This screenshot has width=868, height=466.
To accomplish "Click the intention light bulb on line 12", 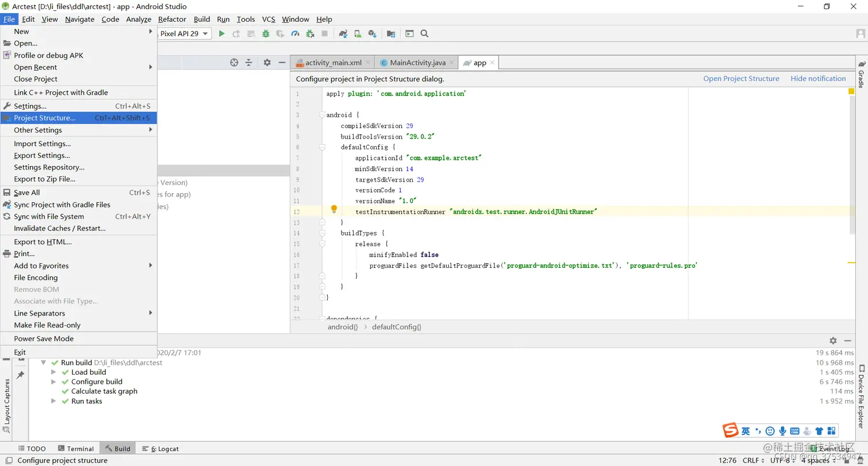I will (x=334, y=210).
